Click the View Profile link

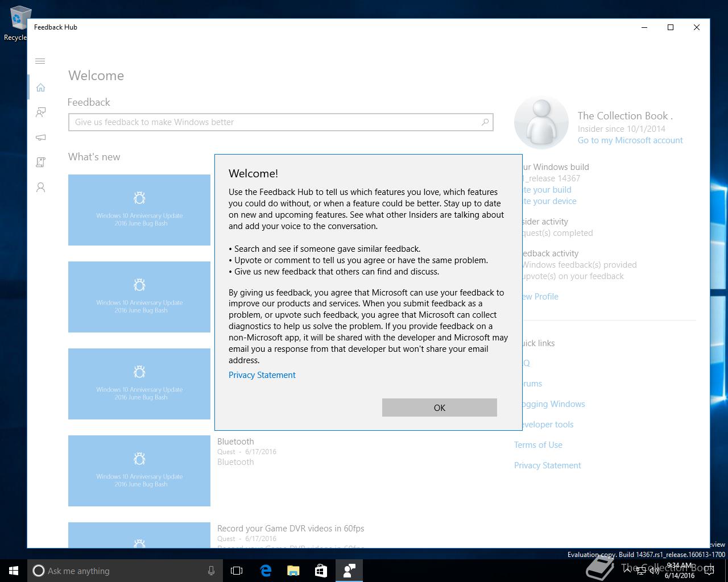pos(540,297)
